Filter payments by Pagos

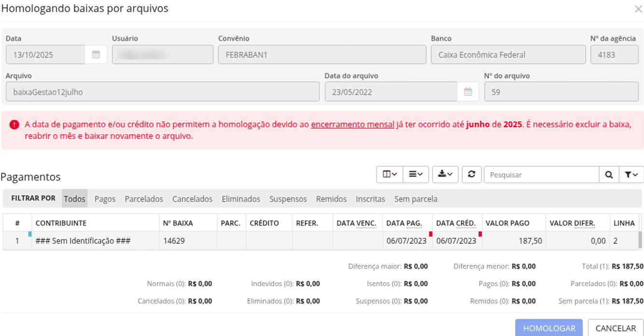[x=105, y=199]
